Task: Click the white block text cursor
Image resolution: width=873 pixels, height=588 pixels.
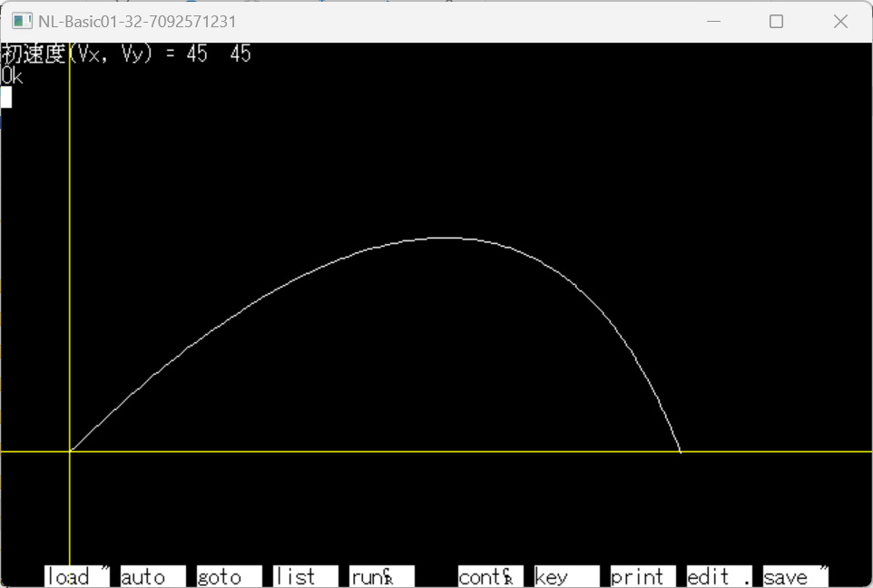Action: pyautogui.click(x=6, y=97)
